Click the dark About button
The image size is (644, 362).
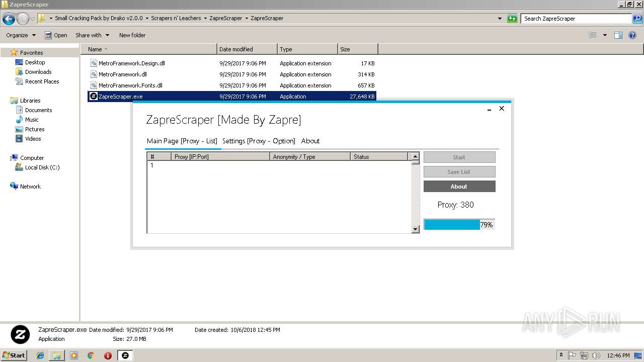(x=459, y=187)
